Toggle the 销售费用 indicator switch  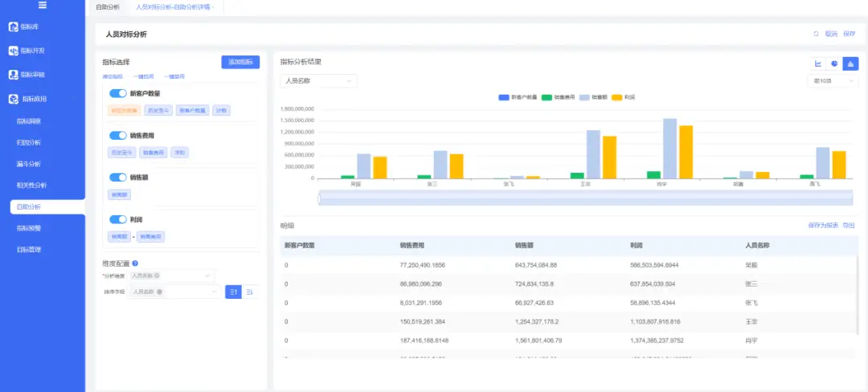tap(118, 136)
